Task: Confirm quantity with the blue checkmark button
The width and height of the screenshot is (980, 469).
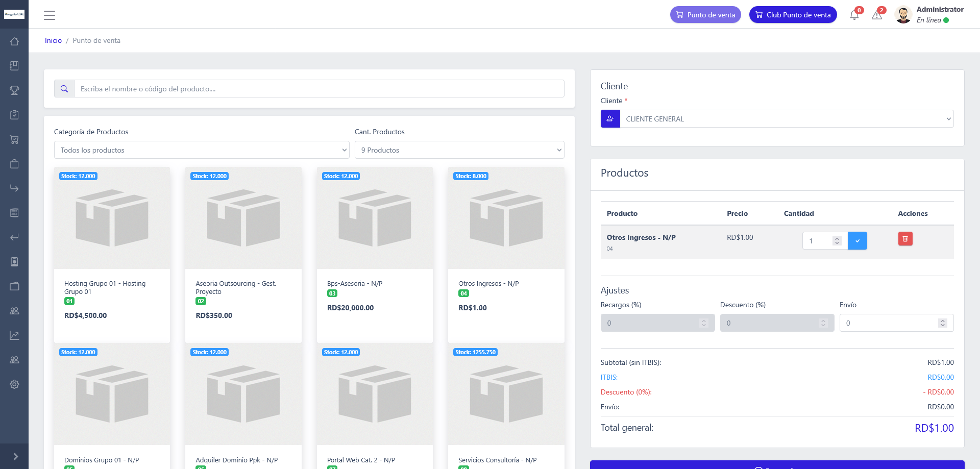Action: [x=857, y=241]
